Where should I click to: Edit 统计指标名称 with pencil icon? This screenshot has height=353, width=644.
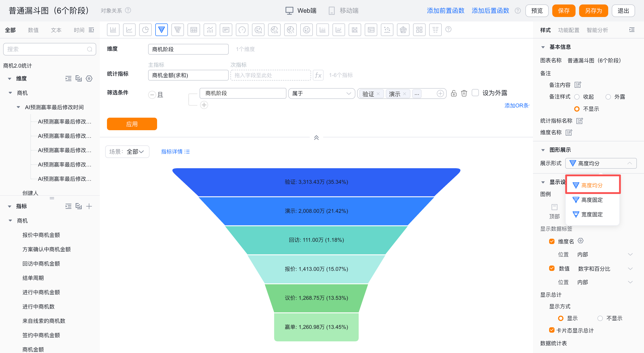coord(580,121)
